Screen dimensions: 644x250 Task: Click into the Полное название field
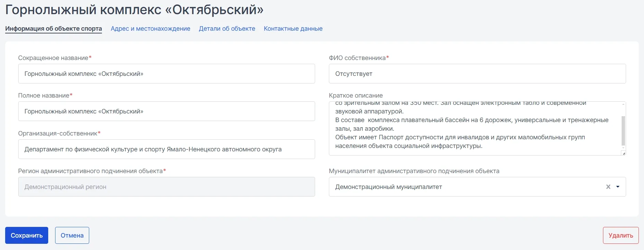167,111
